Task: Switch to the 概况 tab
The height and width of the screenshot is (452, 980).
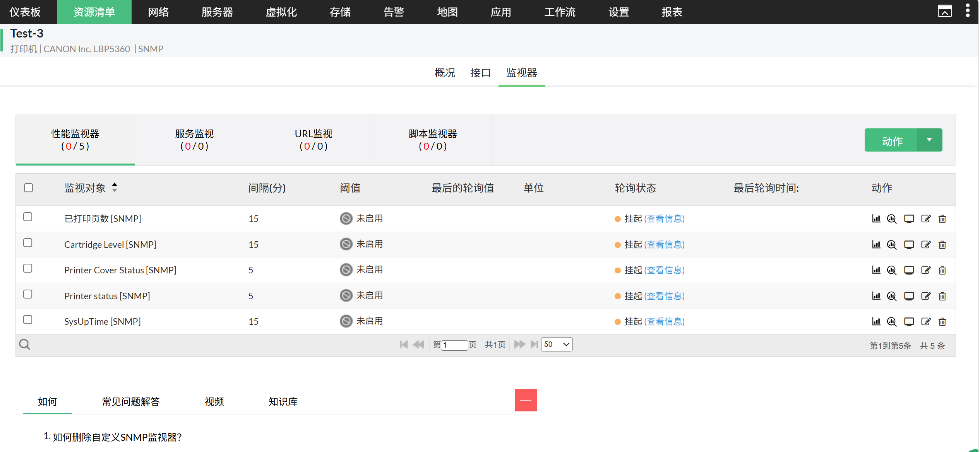Action: [x=445, y=73]
